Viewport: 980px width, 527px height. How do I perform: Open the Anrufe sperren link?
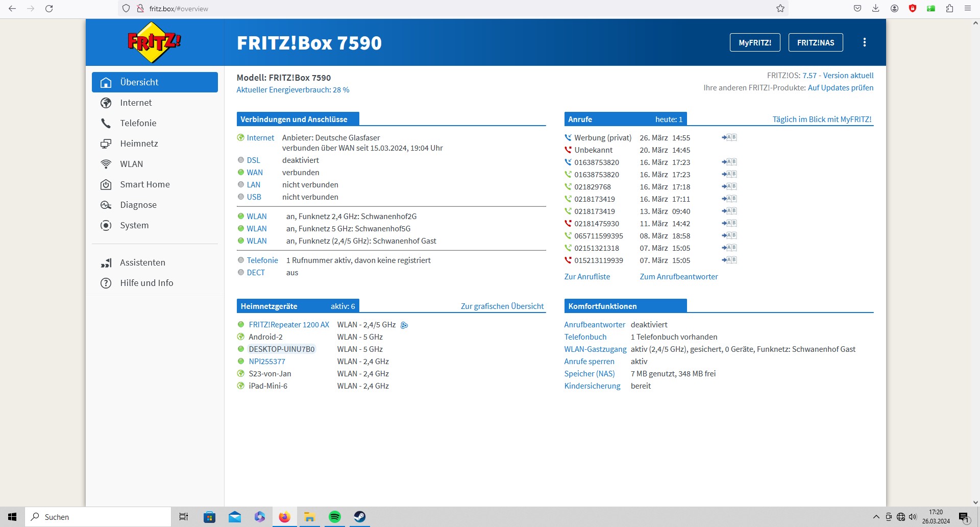[589, 361]
